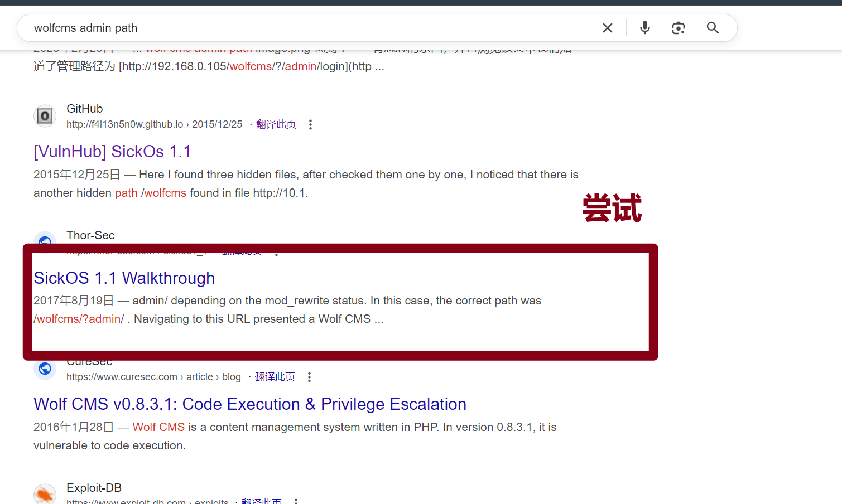Open more options for Exploit-DB result

tap(296, 501)
